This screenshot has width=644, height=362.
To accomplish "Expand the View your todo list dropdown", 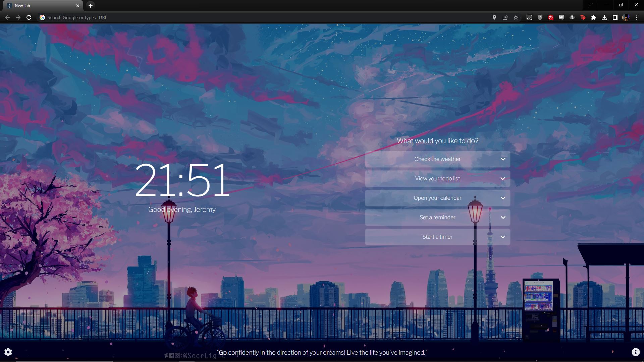I will 503,179.
